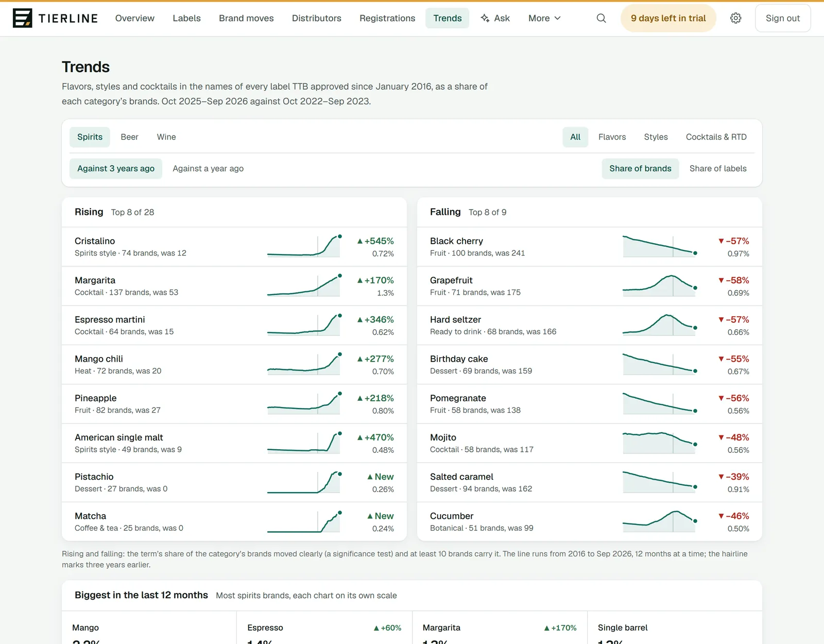The height and width of the screenshot is (644, 824).
Task: Open settings via the gear icon
Action: point(736,18)
